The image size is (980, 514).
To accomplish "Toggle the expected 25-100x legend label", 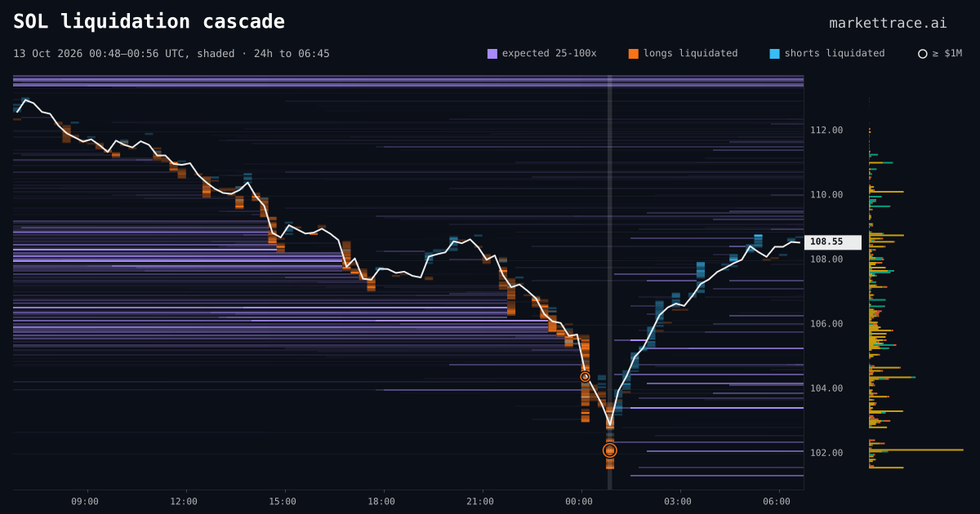I will 549,53.
